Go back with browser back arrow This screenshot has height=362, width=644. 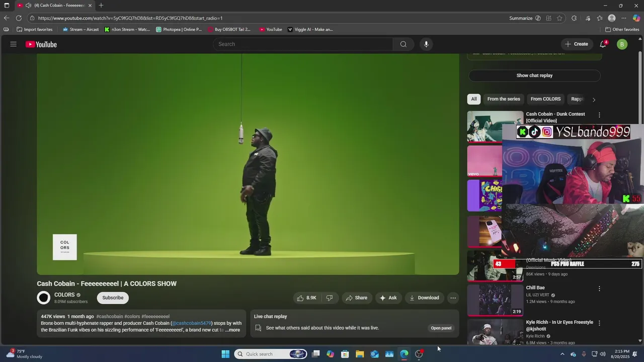[7, 18]
